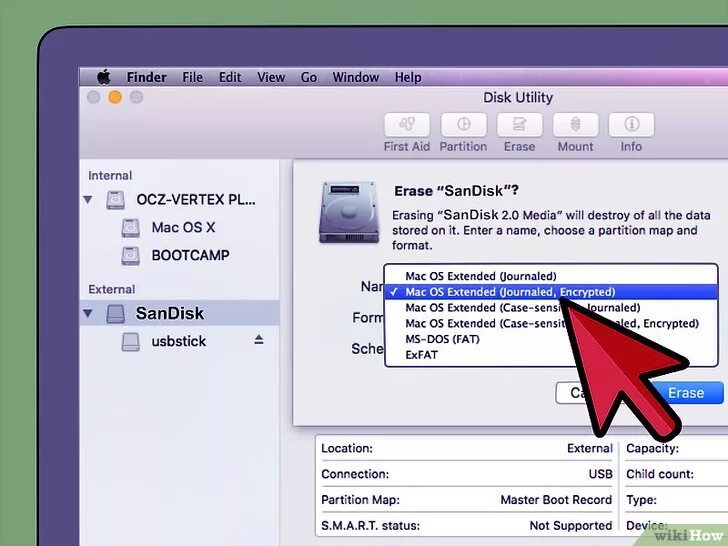Image resolution: width=728 pixels, height=546 pixels.
Task: Click the Disk Utility window title
Action: coord(518,98)
